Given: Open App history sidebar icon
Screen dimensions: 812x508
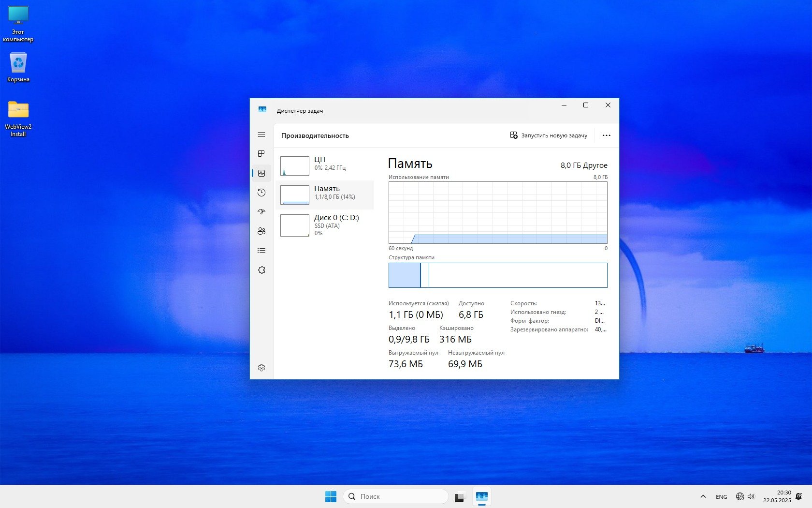Looking at the screenshot, I should 261,193.
